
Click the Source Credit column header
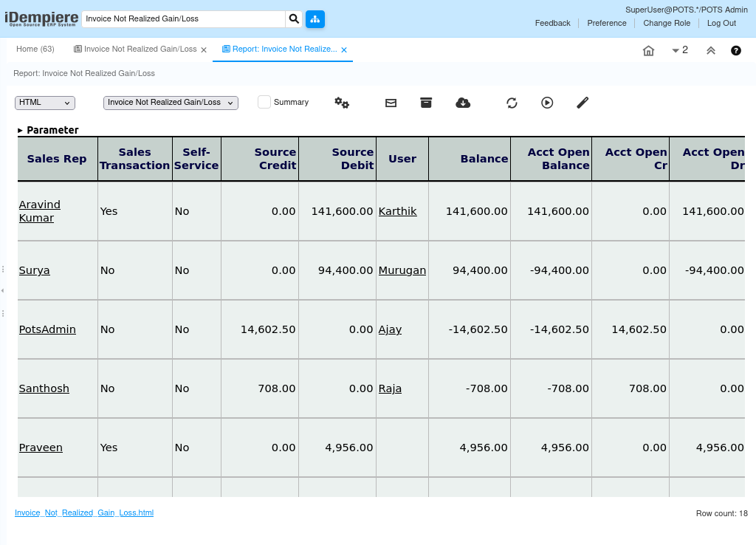(260, 159)
